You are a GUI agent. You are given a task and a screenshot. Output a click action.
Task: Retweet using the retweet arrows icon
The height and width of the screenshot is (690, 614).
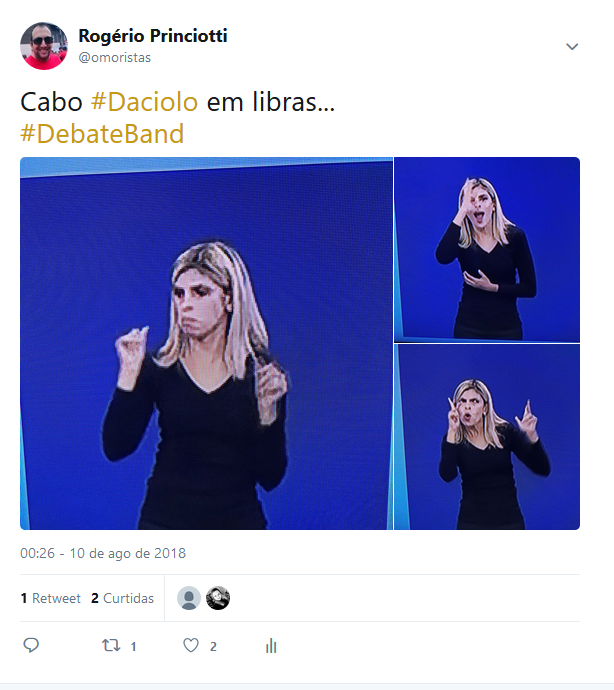111,646
